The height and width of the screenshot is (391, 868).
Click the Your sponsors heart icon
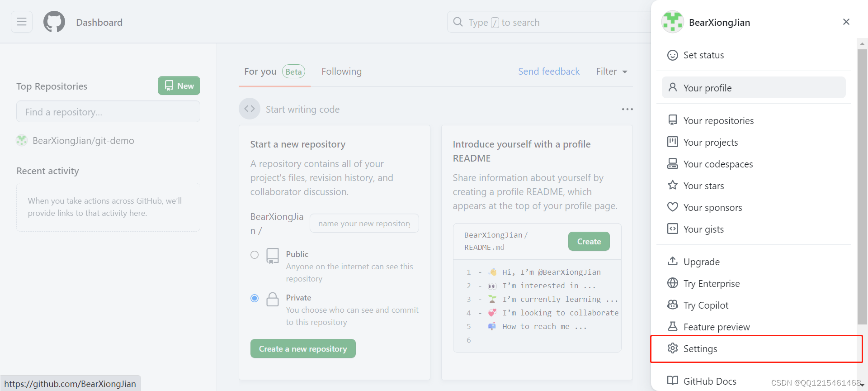click(673, 207)
